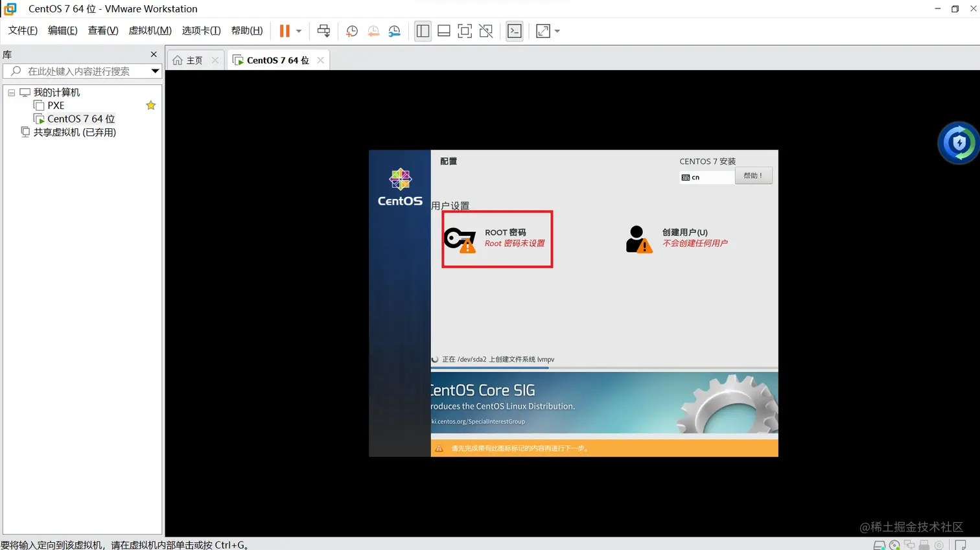
Task: Click the 'CENTOS 7 安装' heading
Action: [707, 161]
